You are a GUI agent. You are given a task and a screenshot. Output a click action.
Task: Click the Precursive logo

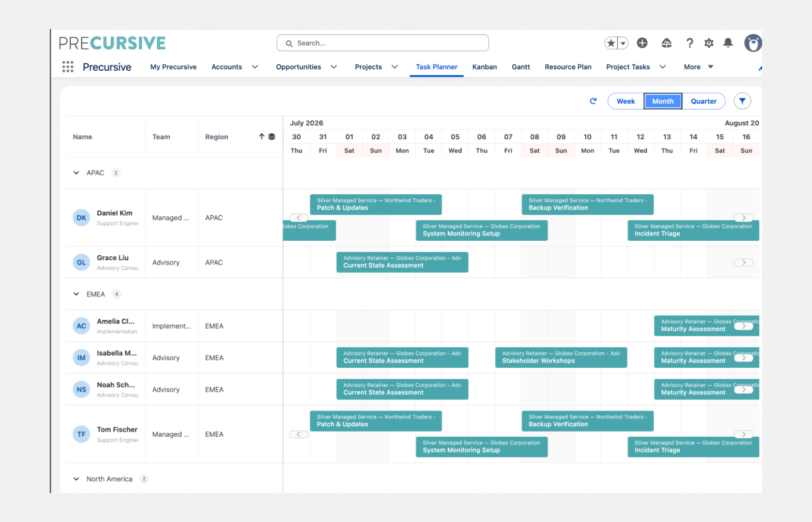pyautogui.click(x=113, y=43)
